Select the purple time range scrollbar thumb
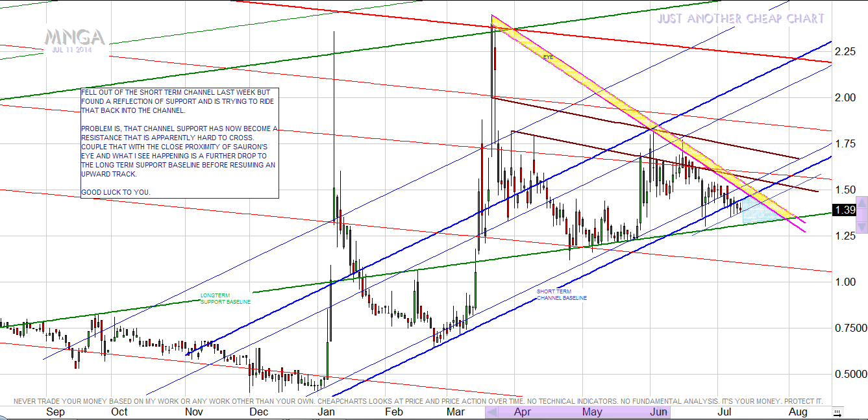Screen dimensions: 868x420 584,412
